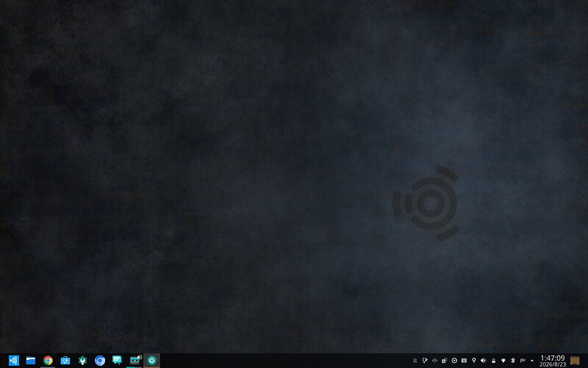Click the brown show desktop button
Image resolution: width=588 pixels, height=368 pixels.
(575, 361)
